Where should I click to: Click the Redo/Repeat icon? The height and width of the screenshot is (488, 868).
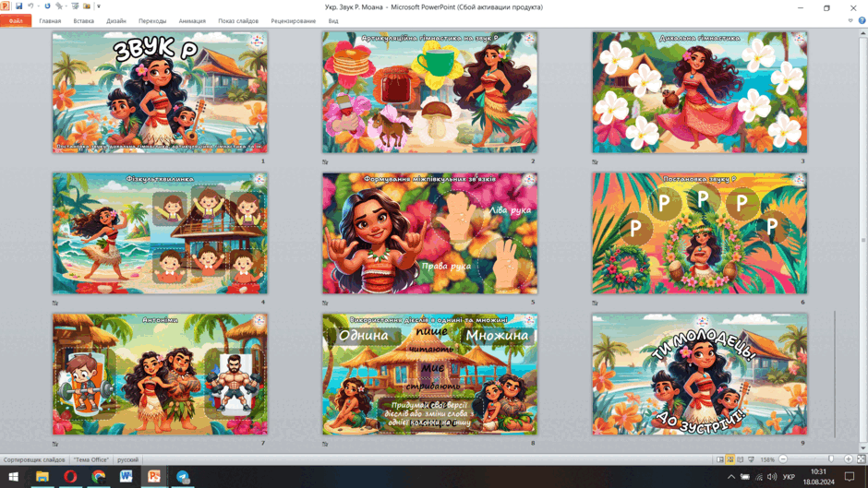(47, 6)
